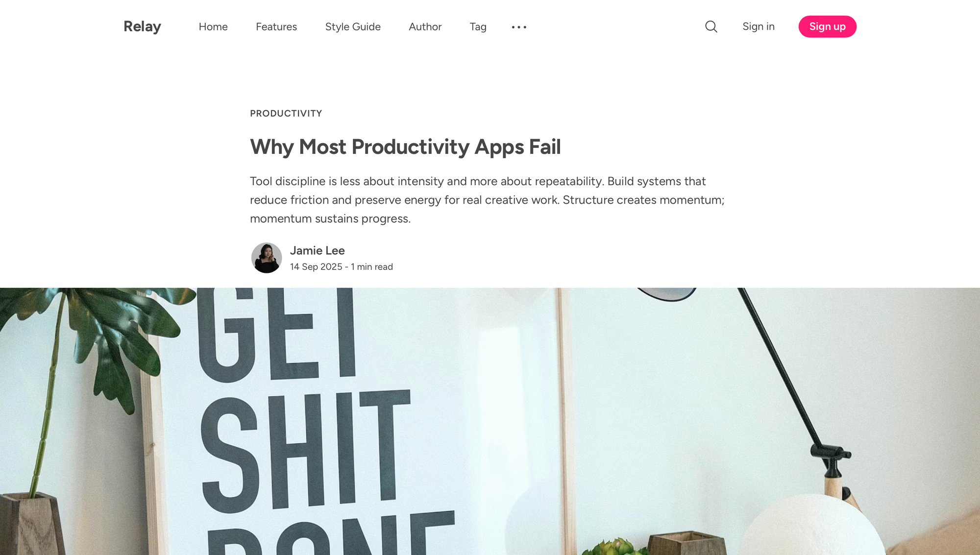Open search with the magnifier icon
This screenshot has height=555, width=980.
click(711, 26)
